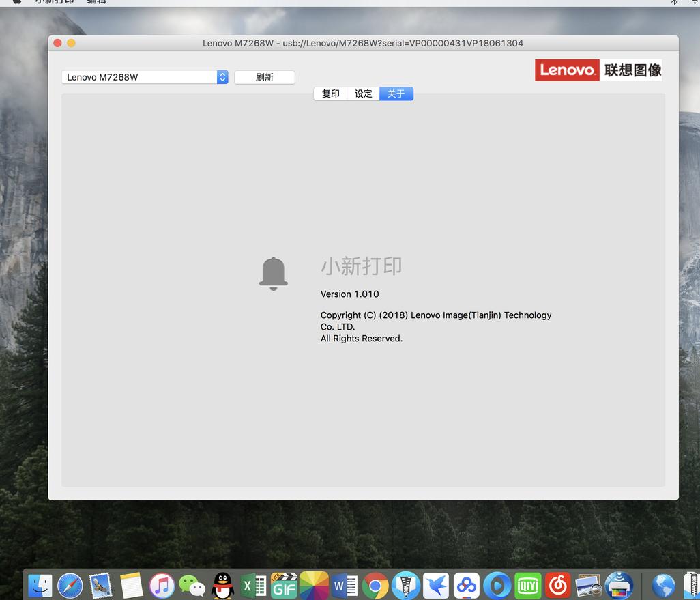Image resolution: width=700 pixels, height=600 pixels.
Task: Click the 小新打印 title text
Action: pos(361,266)
